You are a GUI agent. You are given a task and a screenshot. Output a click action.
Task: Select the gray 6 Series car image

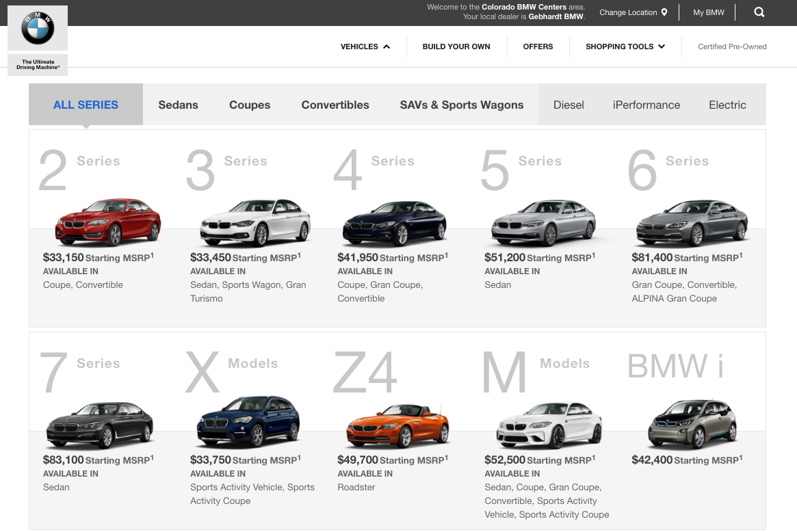(692, 222)
